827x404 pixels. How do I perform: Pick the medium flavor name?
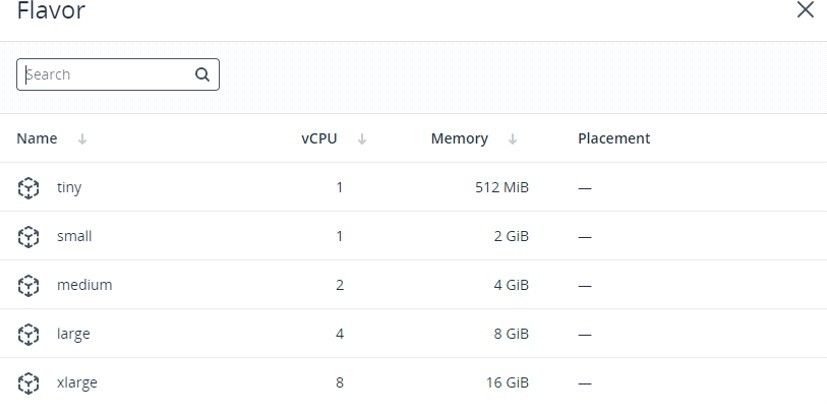(84, 285)
